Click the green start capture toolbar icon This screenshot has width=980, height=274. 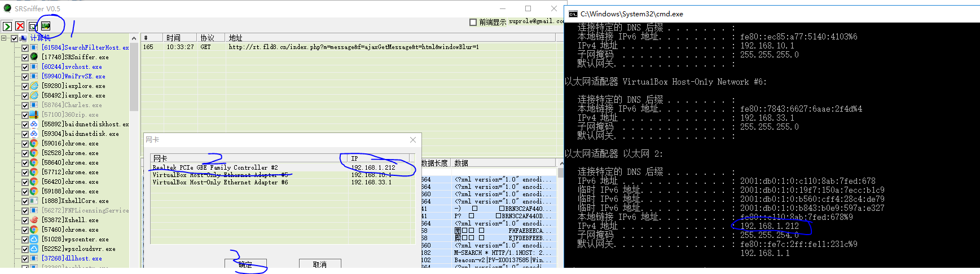point(7,26)
